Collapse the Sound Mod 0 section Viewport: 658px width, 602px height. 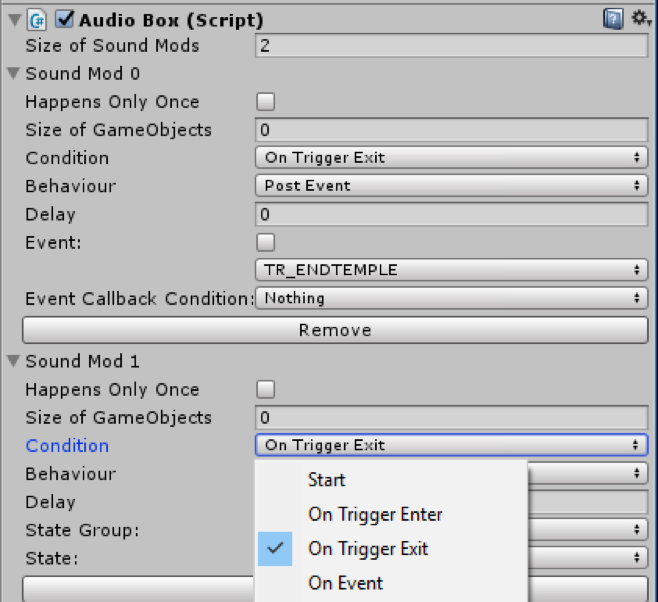pos(13,73)
